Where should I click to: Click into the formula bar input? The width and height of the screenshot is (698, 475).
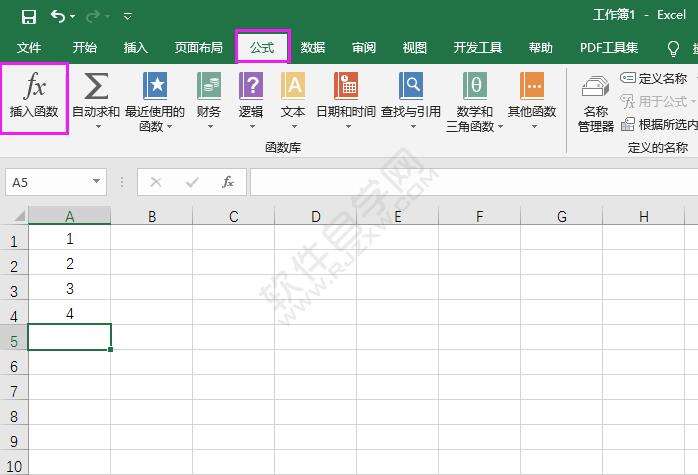pyautogui.click(x=474, y=182)
